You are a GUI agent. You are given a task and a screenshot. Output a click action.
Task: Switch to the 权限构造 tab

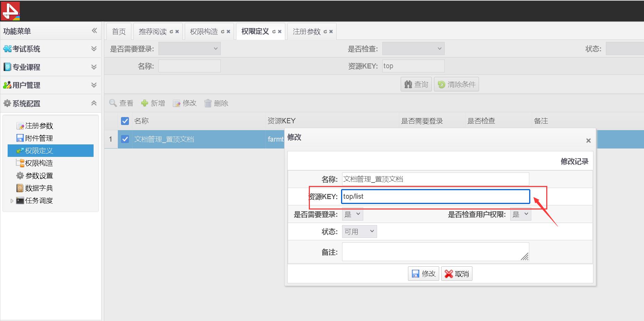(x=204, y=32)
